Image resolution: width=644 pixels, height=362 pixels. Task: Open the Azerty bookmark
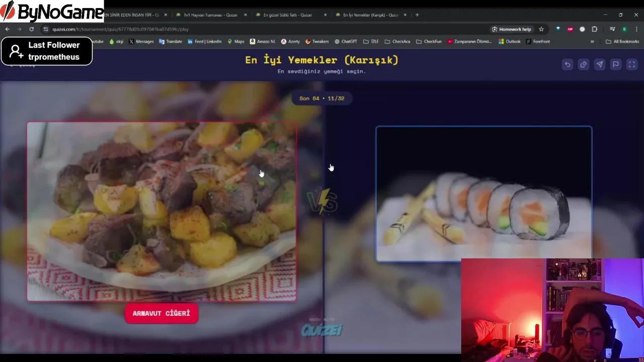[x=290, y=41]
